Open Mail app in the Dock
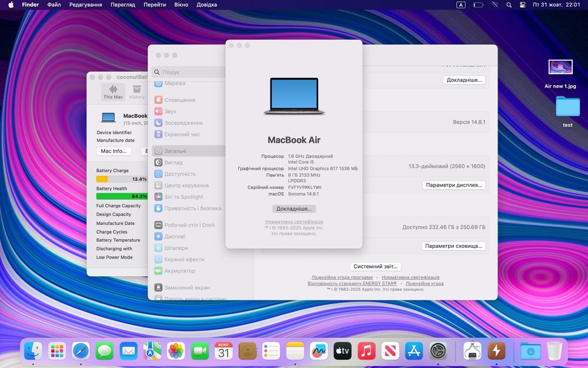Viewport: 588px width, 368px height. click(x=129, y=351)
